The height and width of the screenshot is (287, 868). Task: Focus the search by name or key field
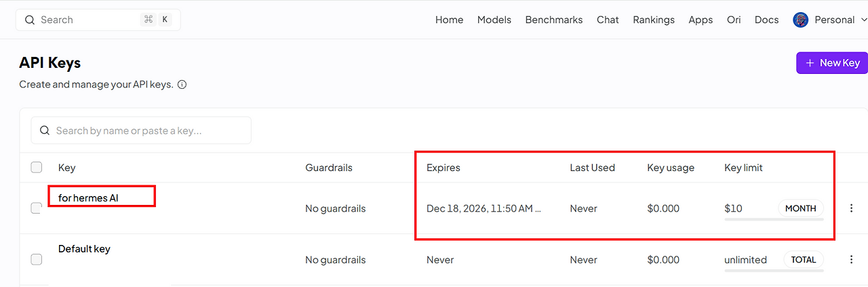coord(141,130)
